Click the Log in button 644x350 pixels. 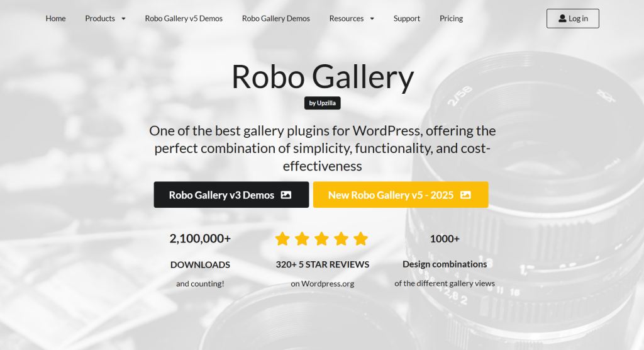click(572, 18)
